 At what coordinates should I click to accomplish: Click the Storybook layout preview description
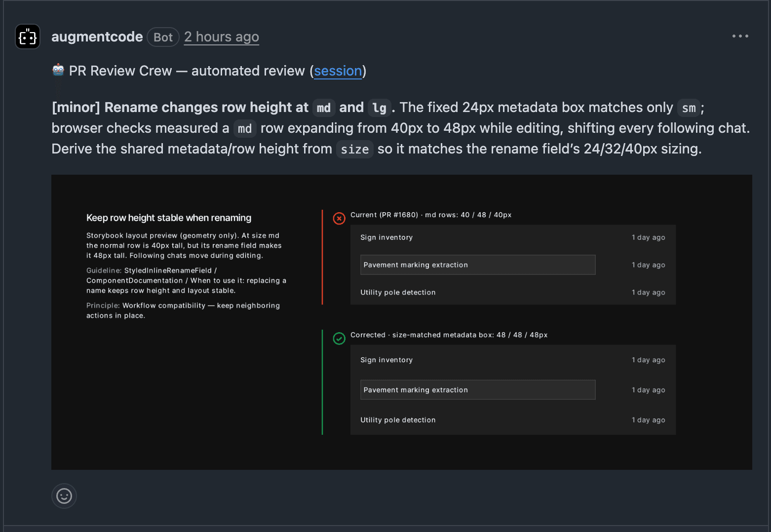click(x=184, y=245)
